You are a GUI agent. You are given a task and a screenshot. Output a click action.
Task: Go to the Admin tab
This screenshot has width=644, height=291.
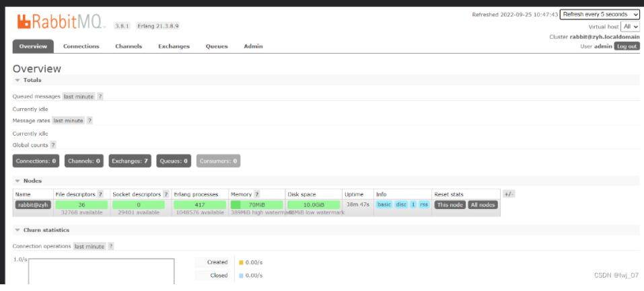click(x=253, y=46)
